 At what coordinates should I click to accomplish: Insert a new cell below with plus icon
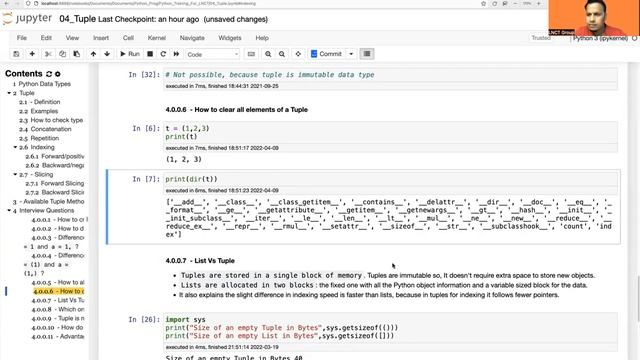coord(32,54)
